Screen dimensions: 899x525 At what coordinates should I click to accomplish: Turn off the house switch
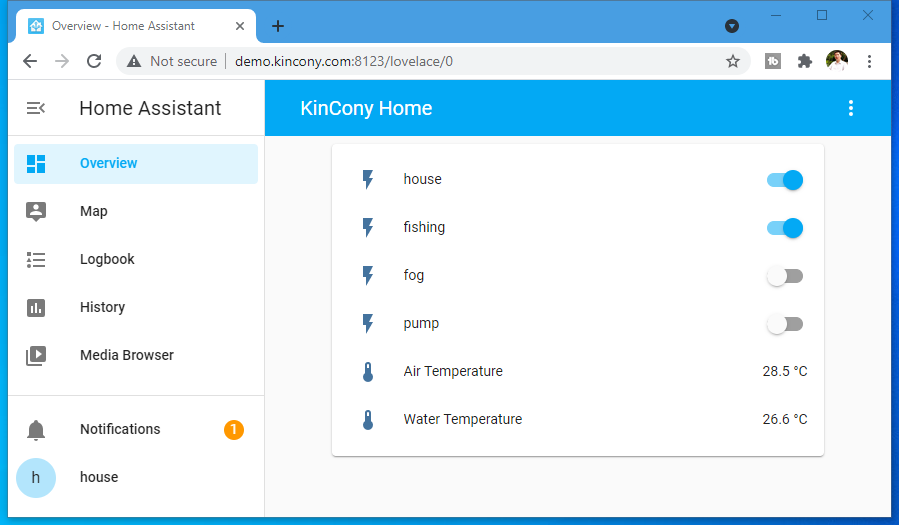[785, 180]
